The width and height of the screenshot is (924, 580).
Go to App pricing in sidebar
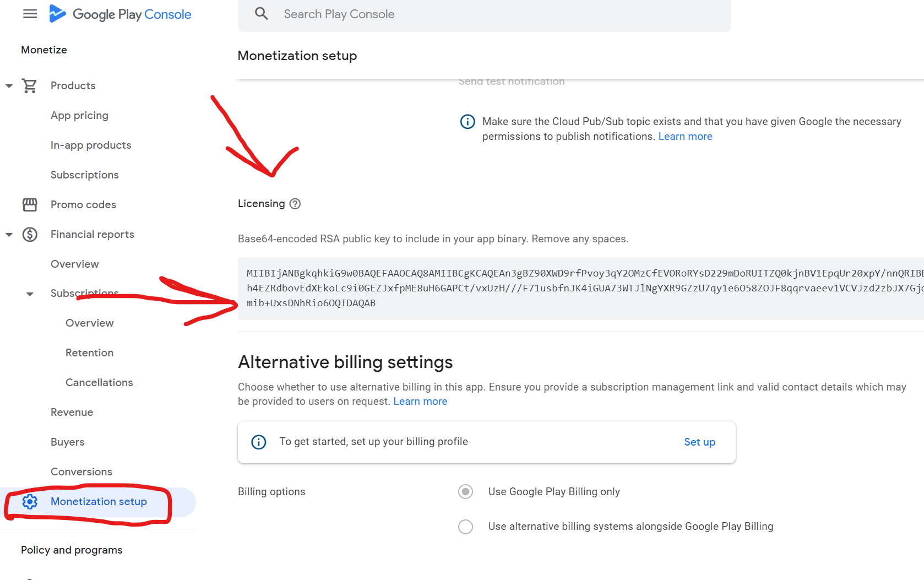tap(79, 116)
